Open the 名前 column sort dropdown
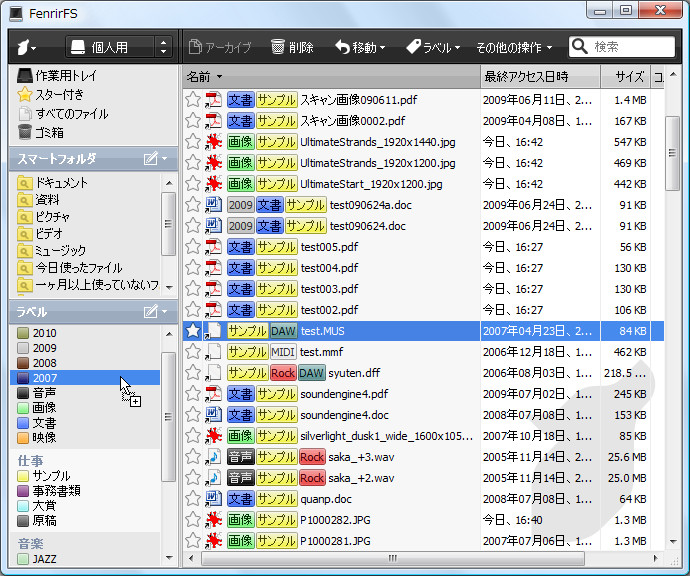The height and width of the screenshot is (576, 690). (x=219, y=77)
